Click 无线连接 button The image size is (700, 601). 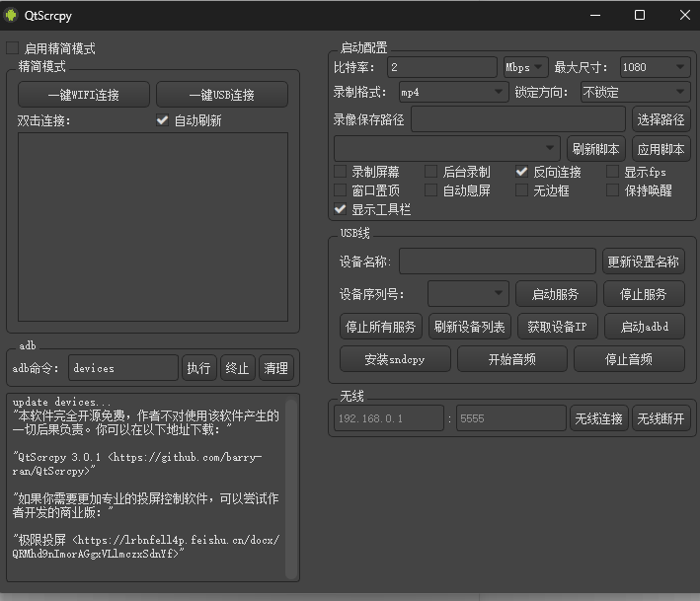coord(599,418)
